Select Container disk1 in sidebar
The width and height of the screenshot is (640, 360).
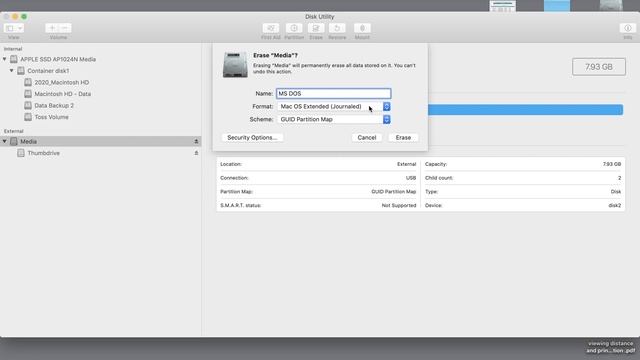point(48,71)
